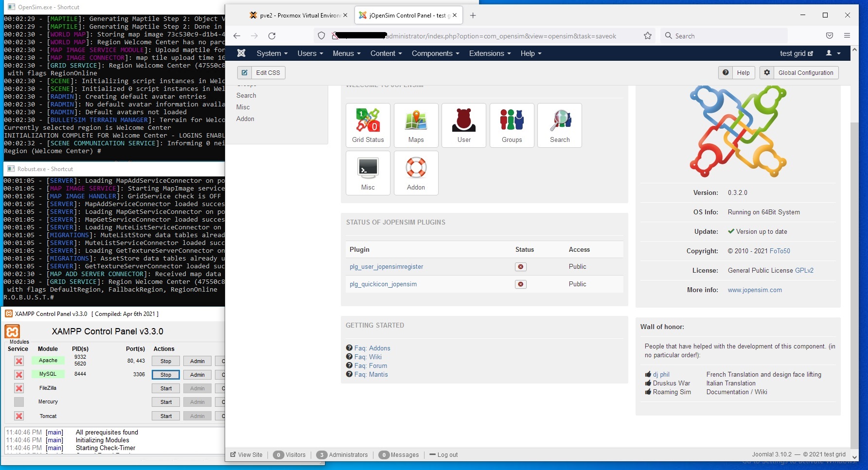The height and width of the screenshot is (470, 868).
Task: Toggle FileZilla service checkbox in XAMPP
Action: tap(19, 388)
